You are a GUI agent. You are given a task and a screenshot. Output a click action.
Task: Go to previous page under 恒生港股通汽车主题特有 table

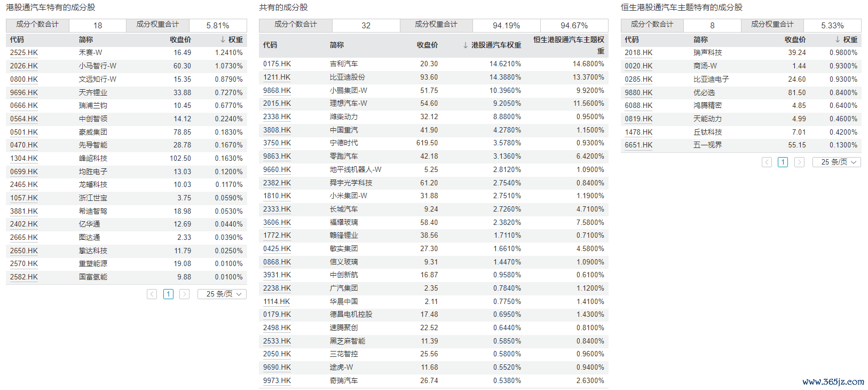767,162
